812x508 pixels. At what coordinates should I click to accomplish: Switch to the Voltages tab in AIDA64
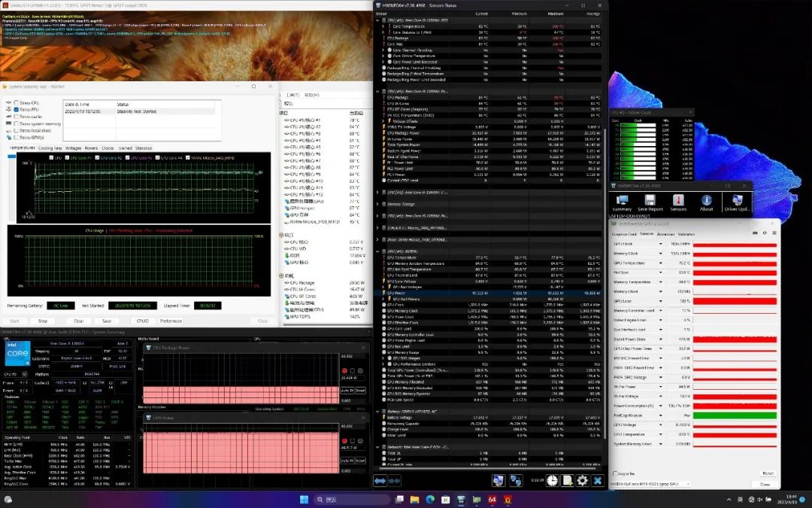pos(72,148)
